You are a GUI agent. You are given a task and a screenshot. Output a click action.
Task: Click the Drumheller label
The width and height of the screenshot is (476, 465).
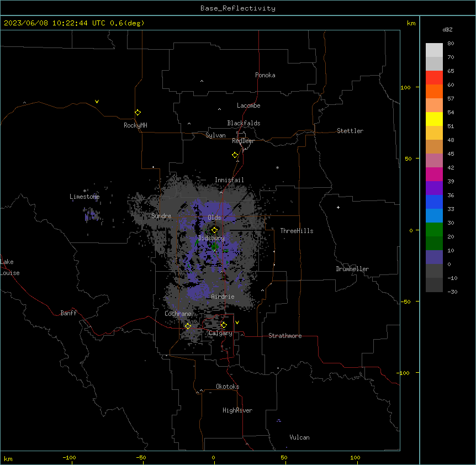352,269
